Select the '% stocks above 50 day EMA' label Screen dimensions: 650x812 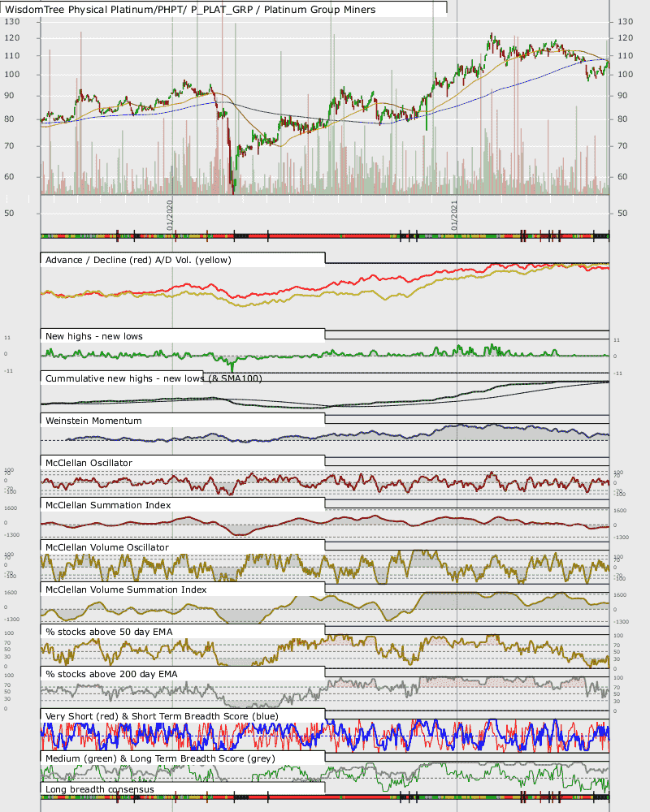[x=109, y=632]
